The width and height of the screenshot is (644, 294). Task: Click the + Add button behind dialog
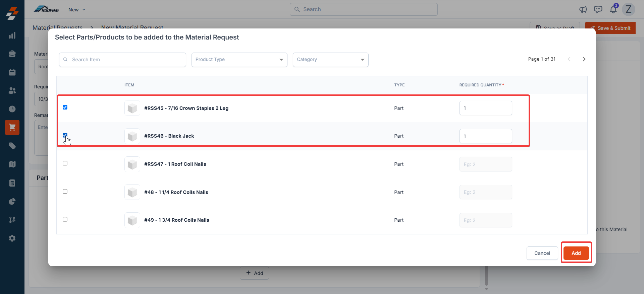click(254, 273)
